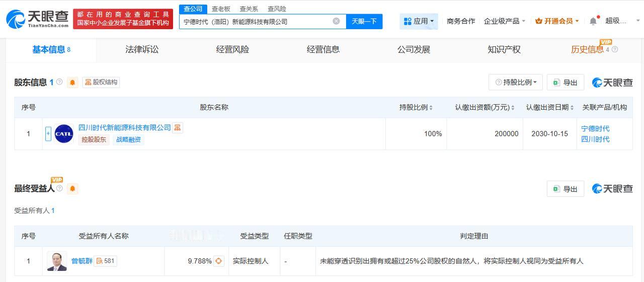Image resolution: width=644 pixels, height=282 pixels.
Task: Switch to the 知识产权 tab
Action: click(x=504, y=49)
